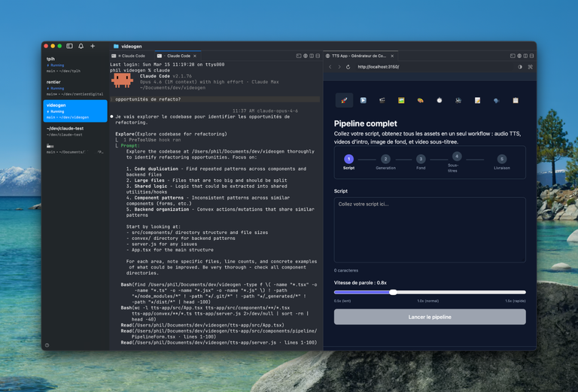This screenshot has width=578, height=392.
Task: Click globe icon in browser pane header
Action: 519,56
